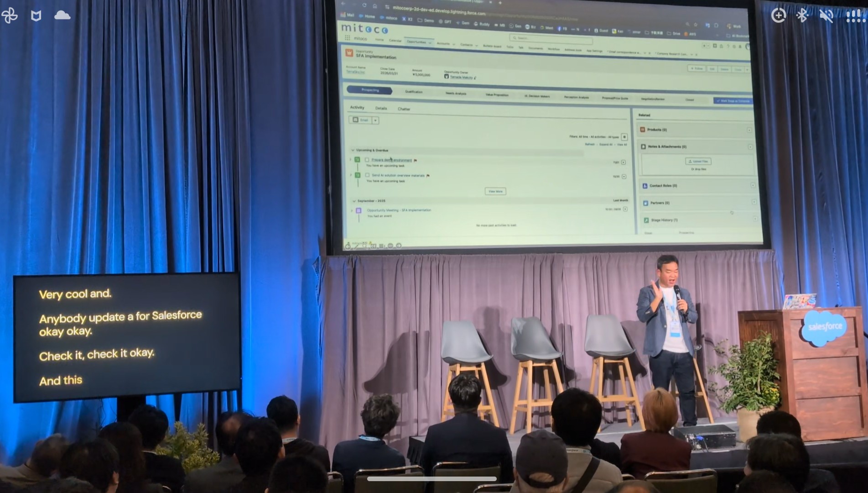Select the Qualification stage in the path
The width and height of the screenshot is (868, 493).
coord(413,92)
